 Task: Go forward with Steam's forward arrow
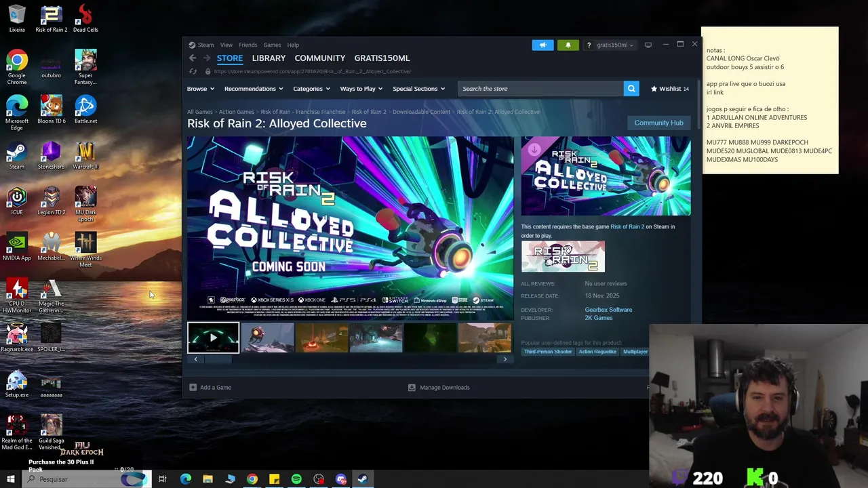(x=207, y=58)
